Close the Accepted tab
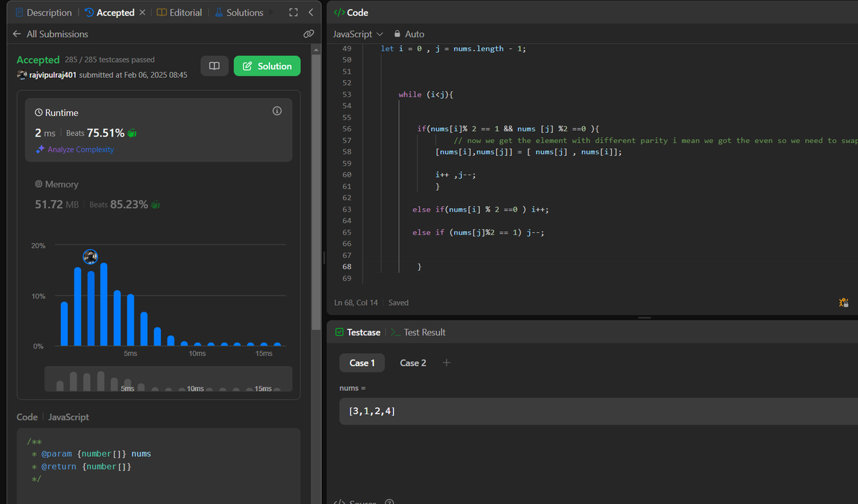Image resolution: width=858 pixels, height=504 pixels. click(142, 12)
